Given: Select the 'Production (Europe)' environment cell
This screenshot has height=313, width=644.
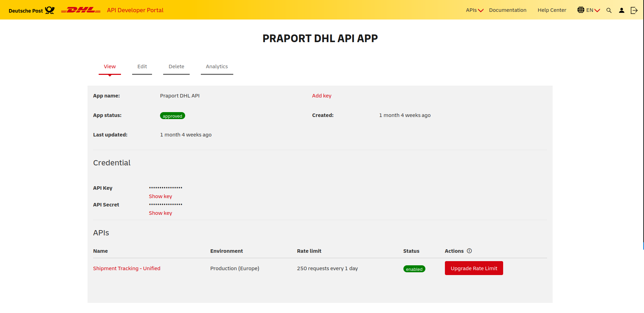Looking at the screenshot, I should click(x=235, y=268).
